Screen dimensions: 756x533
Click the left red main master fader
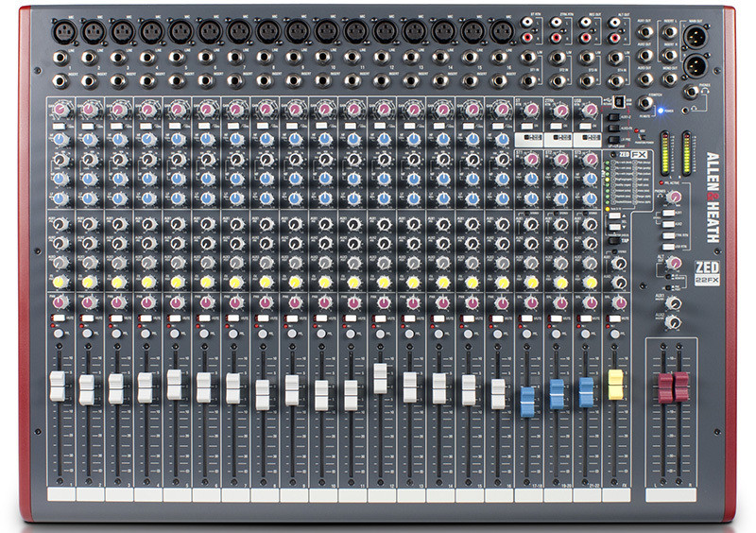pyautogui.click(x=665, y=387)
